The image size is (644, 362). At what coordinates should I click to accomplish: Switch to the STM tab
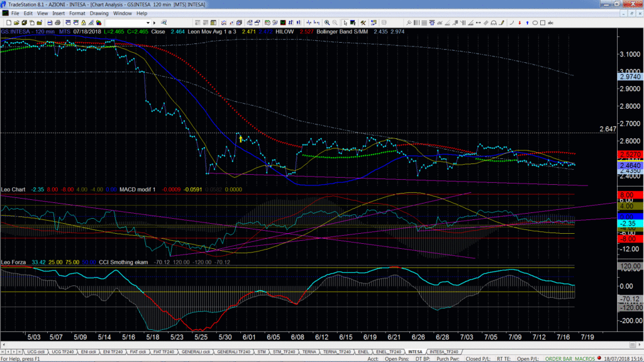coord(262,352)
